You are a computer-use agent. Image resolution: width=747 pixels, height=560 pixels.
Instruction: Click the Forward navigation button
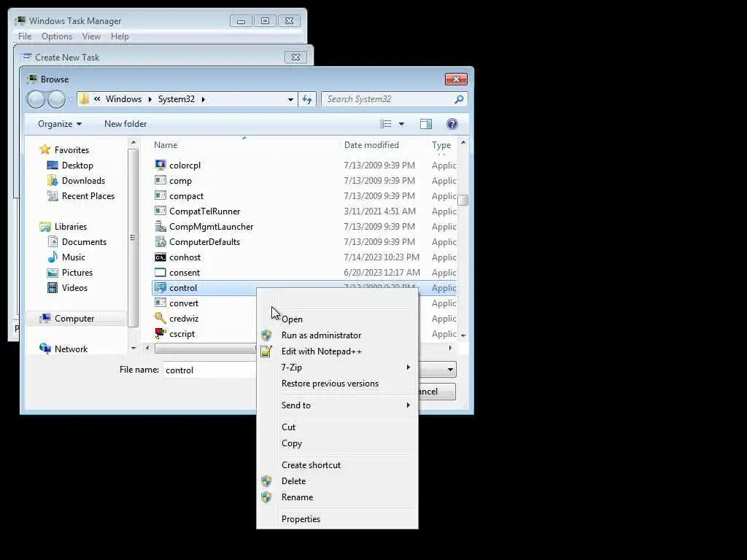[57, 99]
